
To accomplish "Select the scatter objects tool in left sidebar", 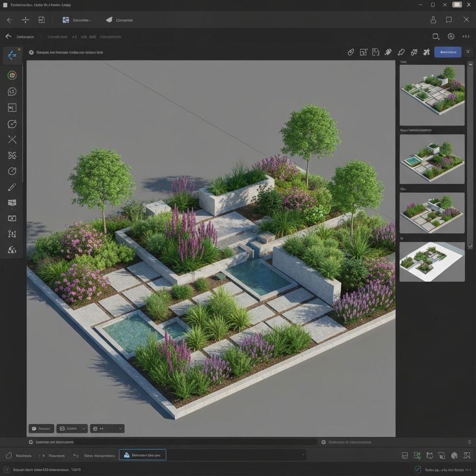I will 12,234.
